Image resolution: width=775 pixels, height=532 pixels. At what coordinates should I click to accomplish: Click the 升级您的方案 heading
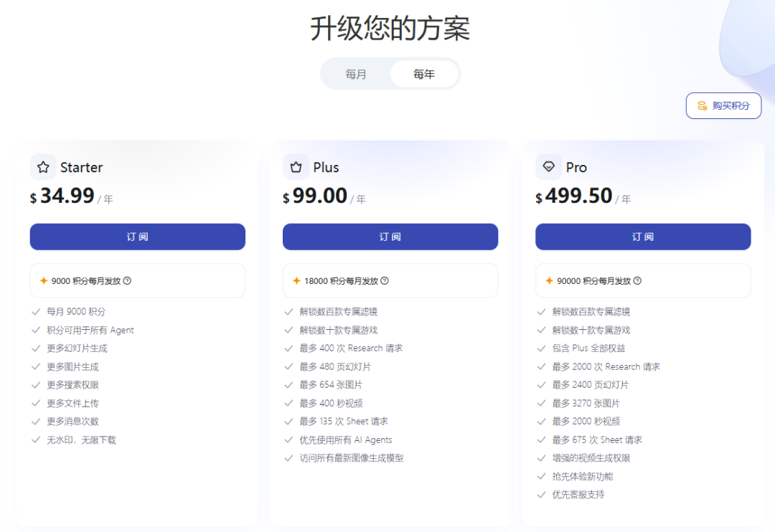click(x=390, y=29)
